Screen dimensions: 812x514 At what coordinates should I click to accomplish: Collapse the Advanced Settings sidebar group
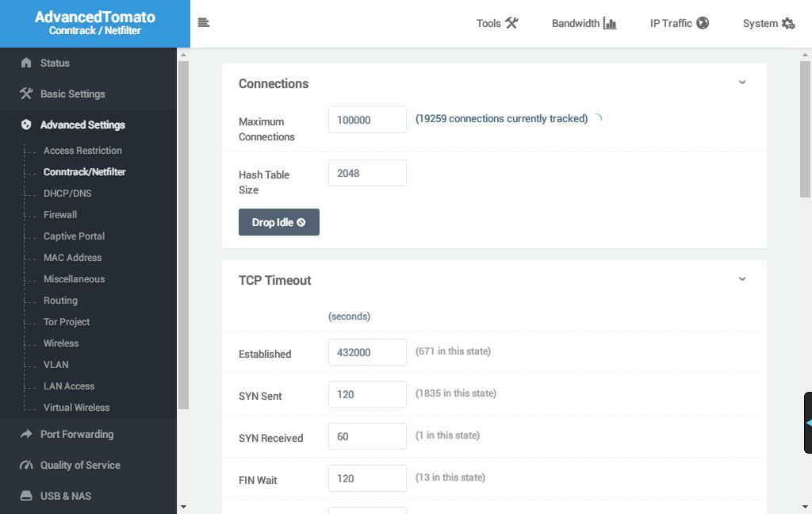click(82, 125)
